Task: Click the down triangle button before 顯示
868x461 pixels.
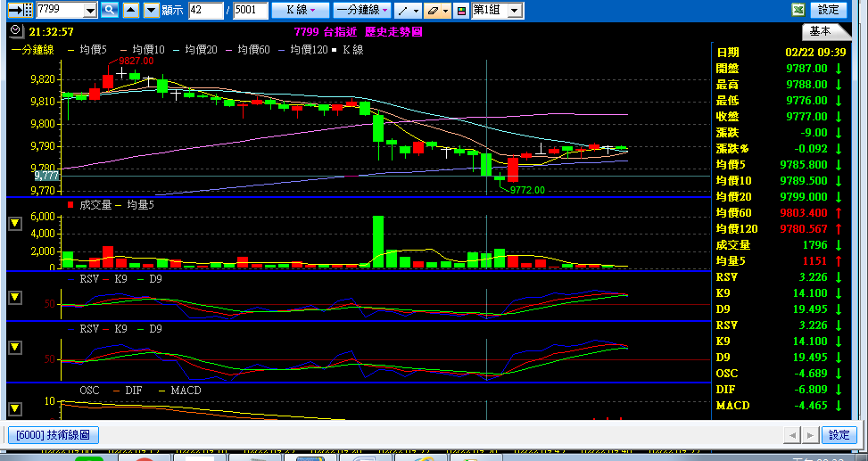Action: pyautogui.click(x=152, y=10)
